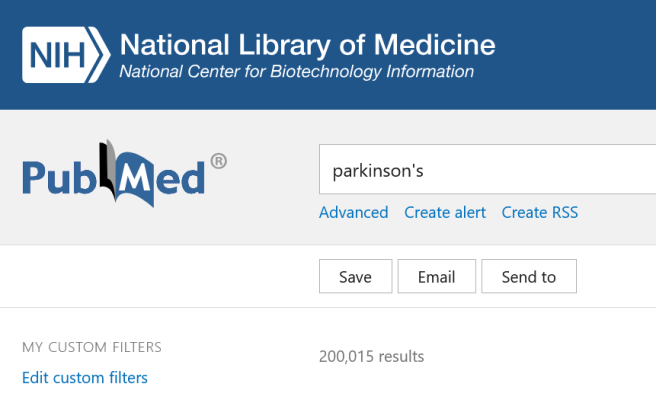This screenshot has height=403, width=656.
Task: Open the National Library of Medicine title
Action: point(308,45)
